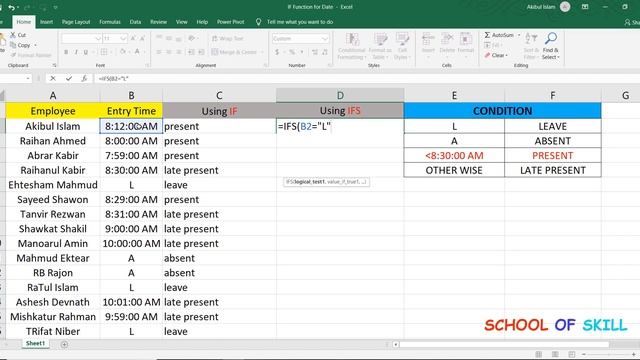The width and height of the screenshot is (640, 360).
Task: Open the Formulas tab
Action: click(110, 22)
